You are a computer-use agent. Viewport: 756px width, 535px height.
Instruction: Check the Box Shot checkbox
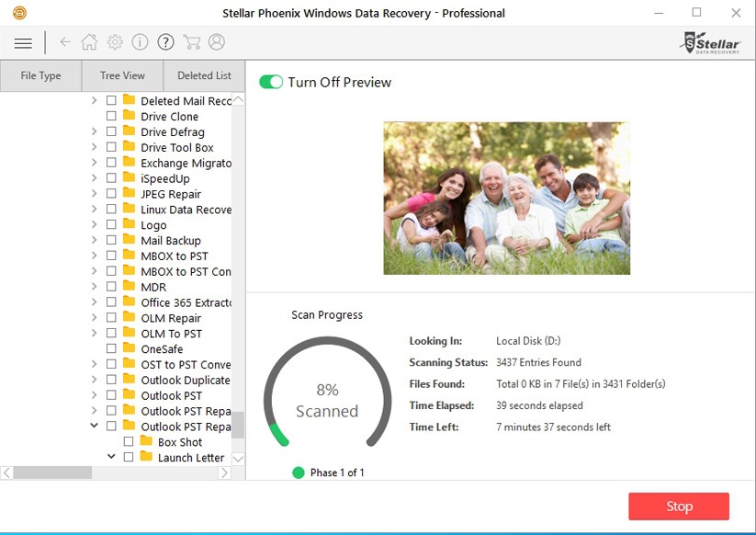point(129,441)
